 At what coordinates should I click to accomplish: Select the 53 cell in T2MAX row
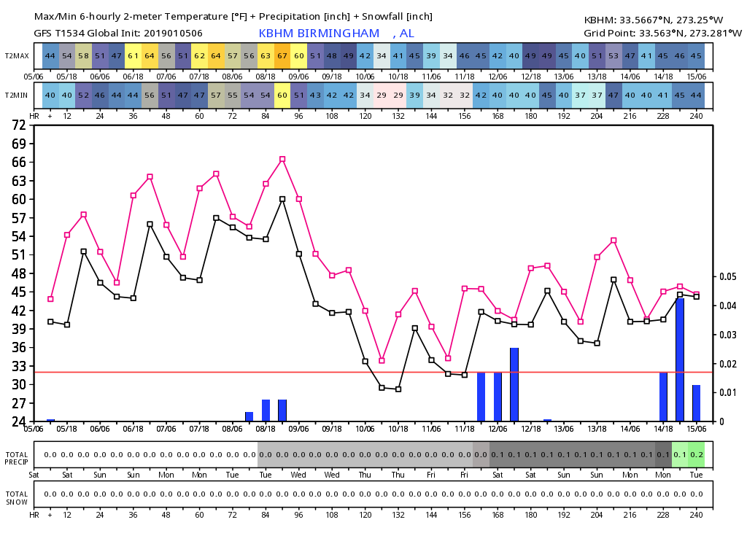[614, 56]
